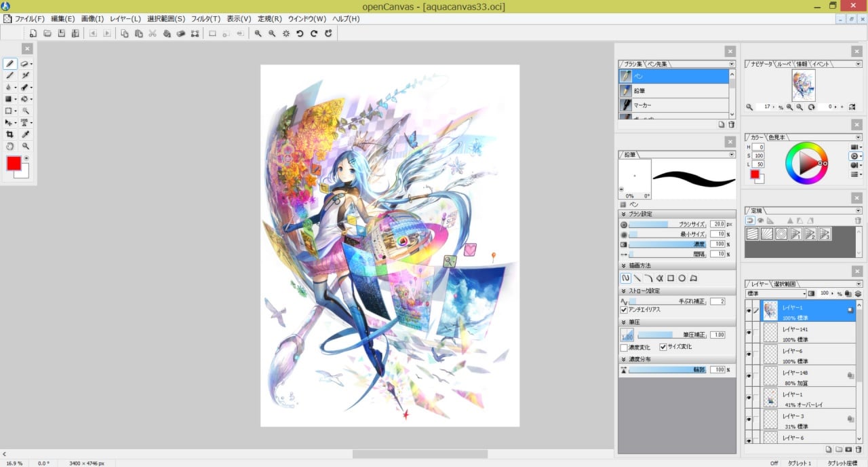
Task: Hide レイヤー141 using its eye icon
Action: coord(749,332)
